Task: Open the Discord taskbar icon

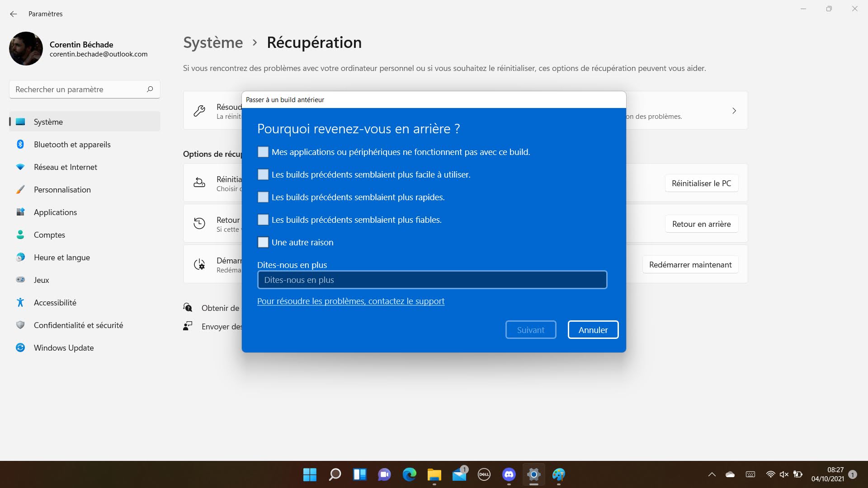Action: click(509, 474)
